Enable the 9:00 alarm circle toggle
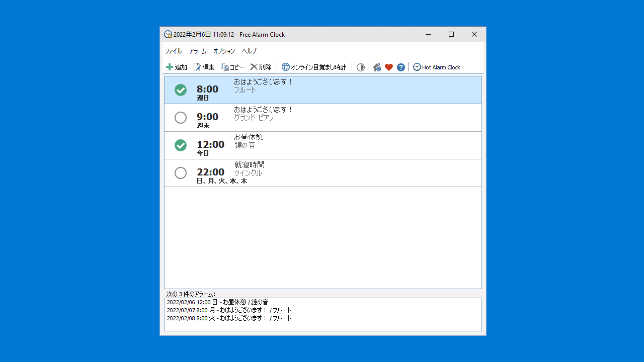Image resolution: width=644 pixels, height=362 pixels. 181,118
